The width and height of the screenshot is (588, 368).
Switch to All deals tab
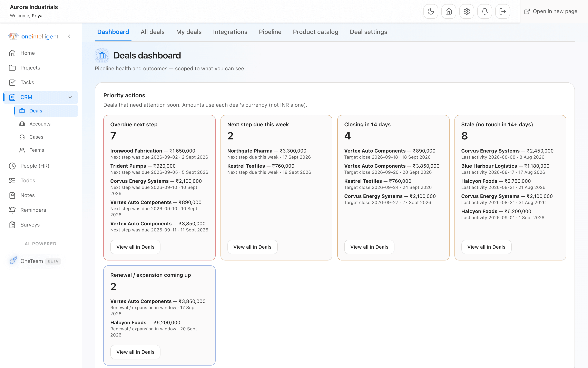153,32
